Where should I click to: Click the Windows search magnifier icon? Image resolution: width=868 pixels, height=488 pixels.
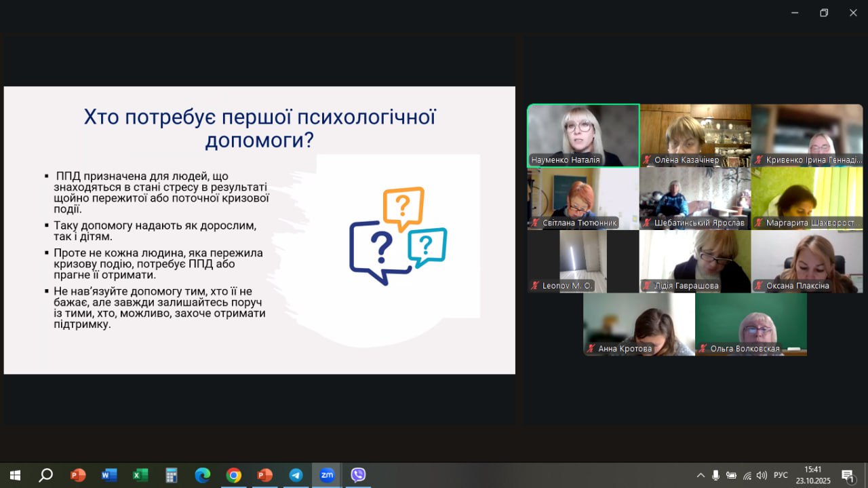pyautogui.click(x=45, y=475)
